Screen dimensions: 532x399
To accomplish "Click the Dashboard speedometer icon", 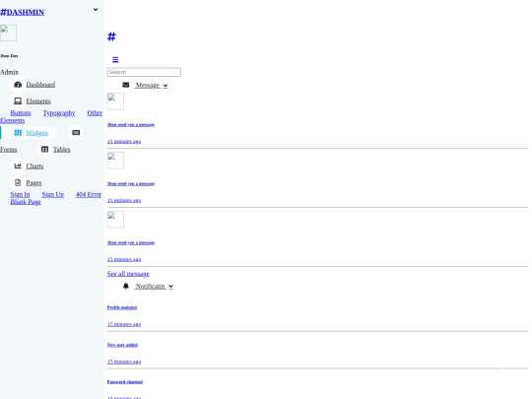I will point(18,85).
